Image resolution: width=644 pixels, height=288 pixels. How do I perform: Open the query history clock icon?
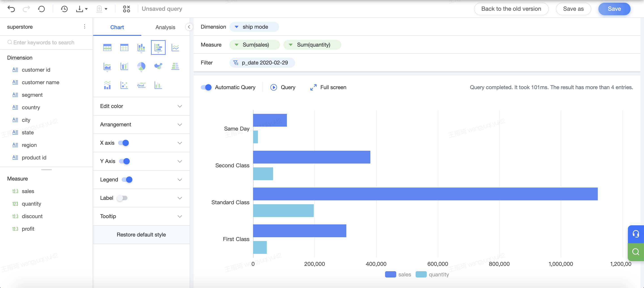pos(64,9)
